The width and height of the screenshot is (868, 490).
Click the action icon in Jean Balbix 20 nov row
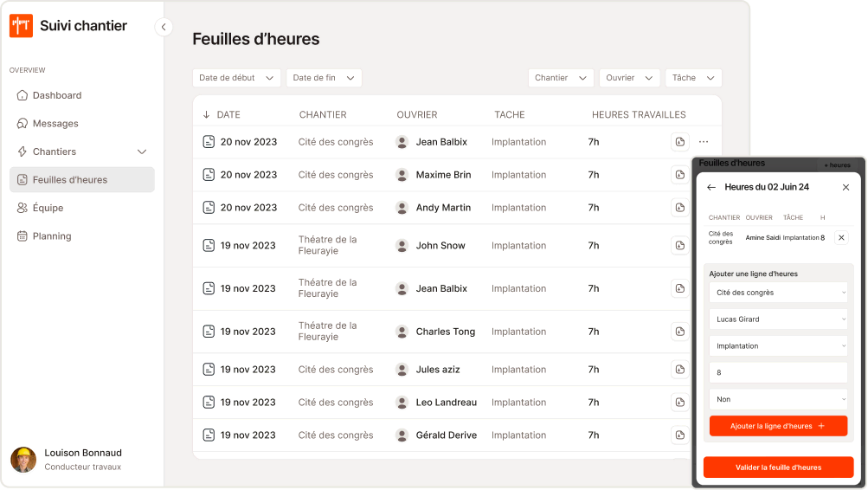(x=680, y=142)
